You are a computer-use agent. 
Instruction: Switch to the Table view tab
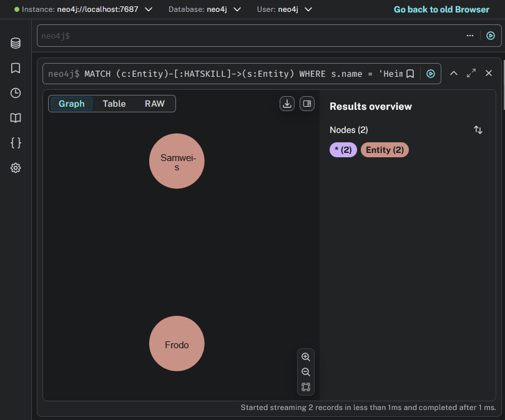point(114,104)
